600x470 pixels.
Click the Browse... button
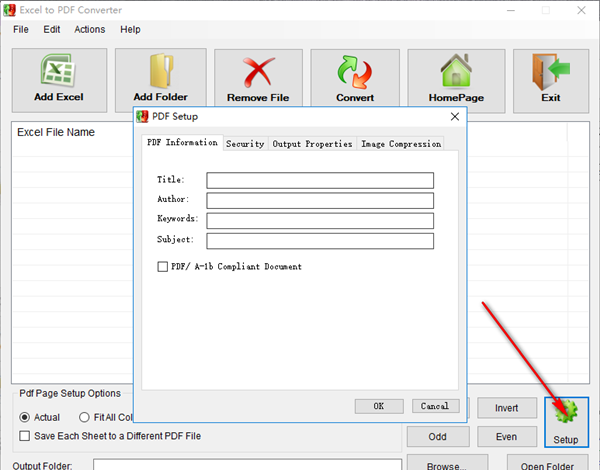[447, 463]
